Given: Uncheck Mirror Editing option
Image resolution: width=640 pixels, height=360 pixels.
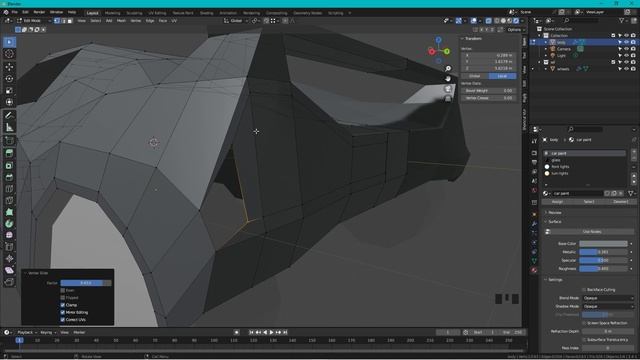Looking at the screenshot, I should click(x=62, y=312).
